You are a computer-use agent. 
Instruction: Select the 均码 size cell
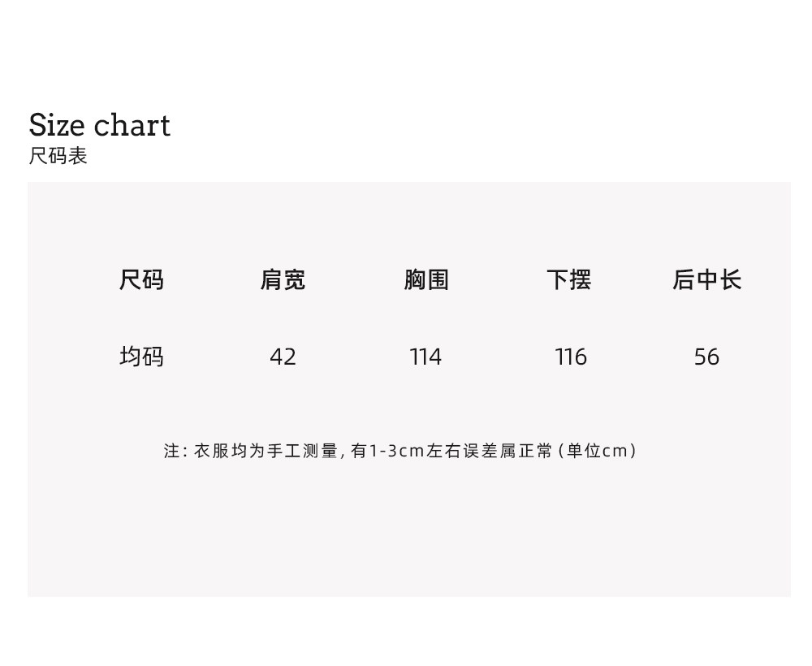[x=141, y=357]
